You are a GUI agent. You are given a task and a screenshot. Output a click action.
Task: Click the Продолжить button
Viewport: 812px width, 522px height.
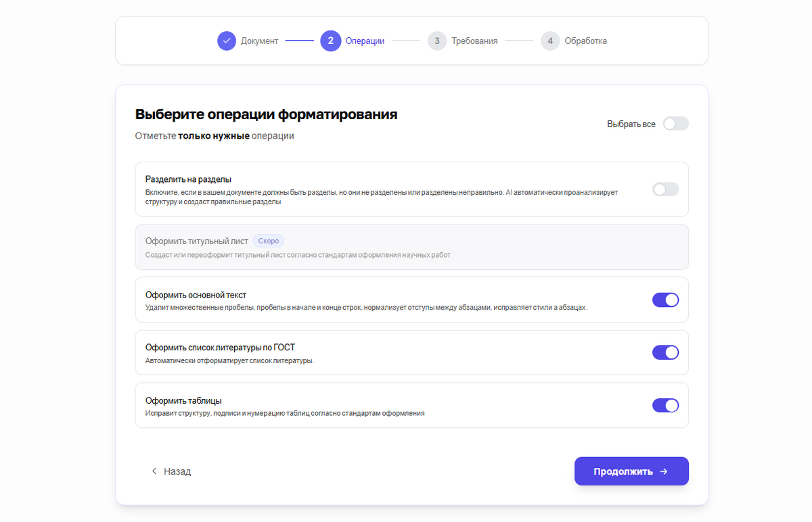click(x=631, y=471)
